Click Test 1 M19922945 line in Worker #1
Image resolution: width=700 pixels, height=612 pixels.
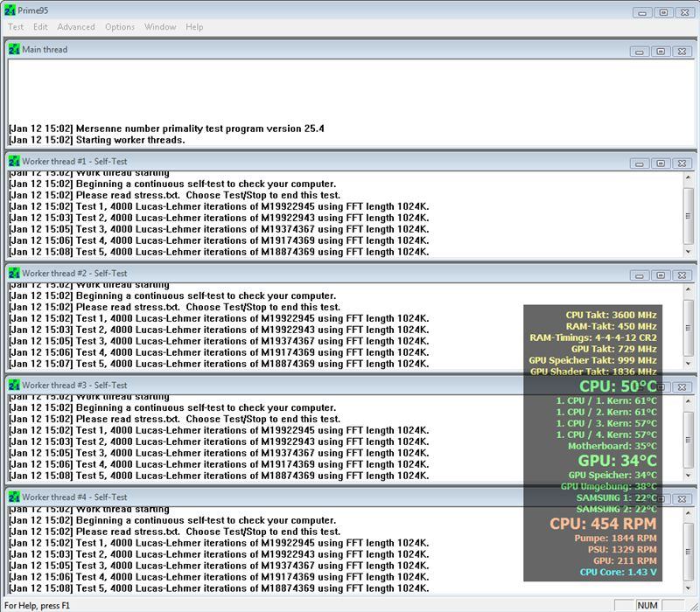(219, 206)
